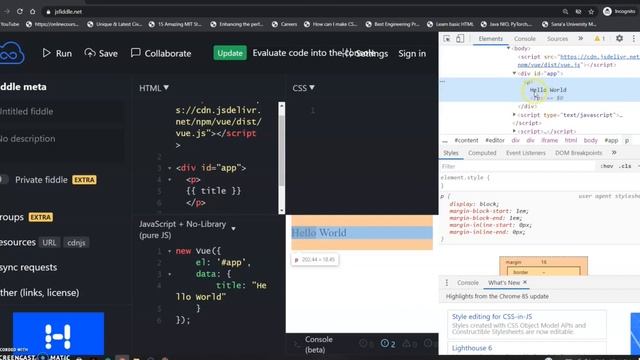Click the Incognito profile icon
The height and width of the screenshot is (360, 640).
[x=607, y=11]
